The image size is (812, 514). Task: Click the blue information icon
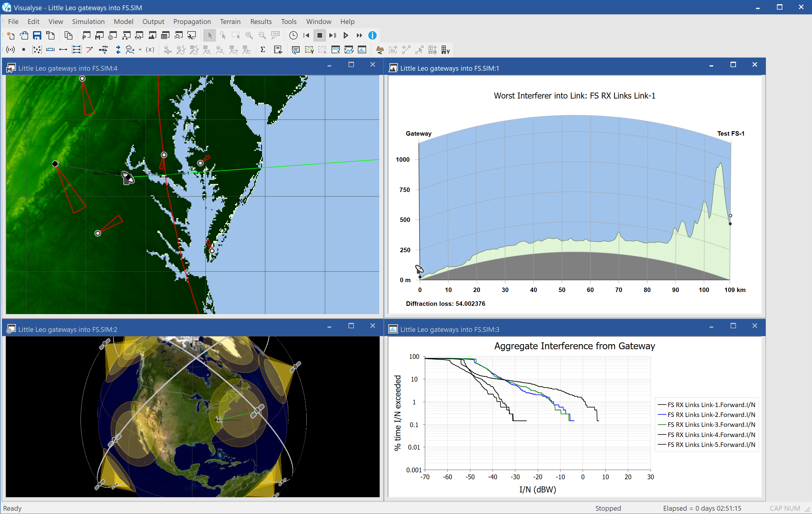click(x=372, y=35)
